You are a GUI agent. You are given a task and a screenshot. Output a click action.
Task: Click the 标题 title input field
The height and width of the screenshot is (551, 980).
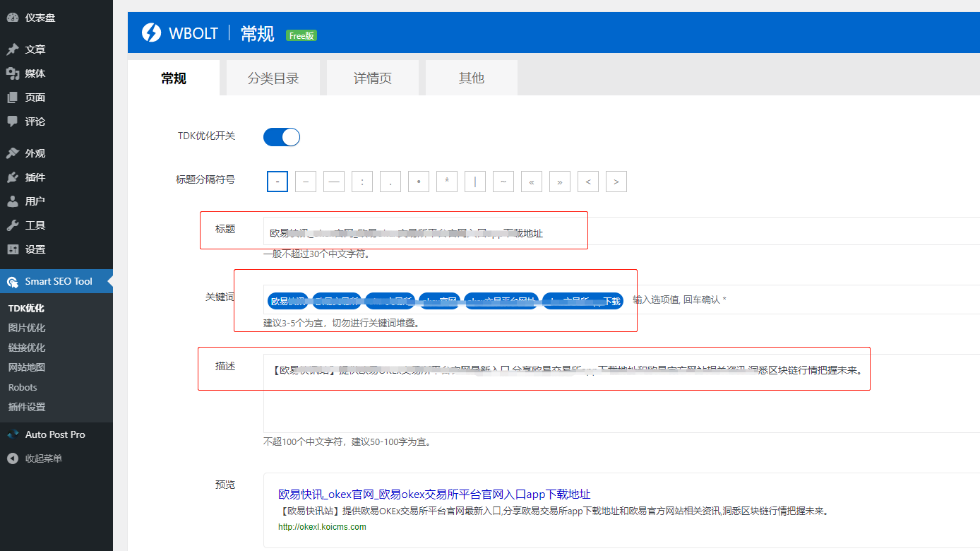[621, 232]
